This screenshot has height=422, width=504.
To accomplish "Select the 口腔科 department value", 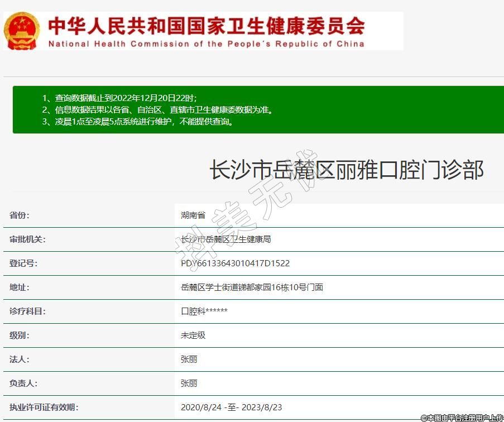I will 204,311.
